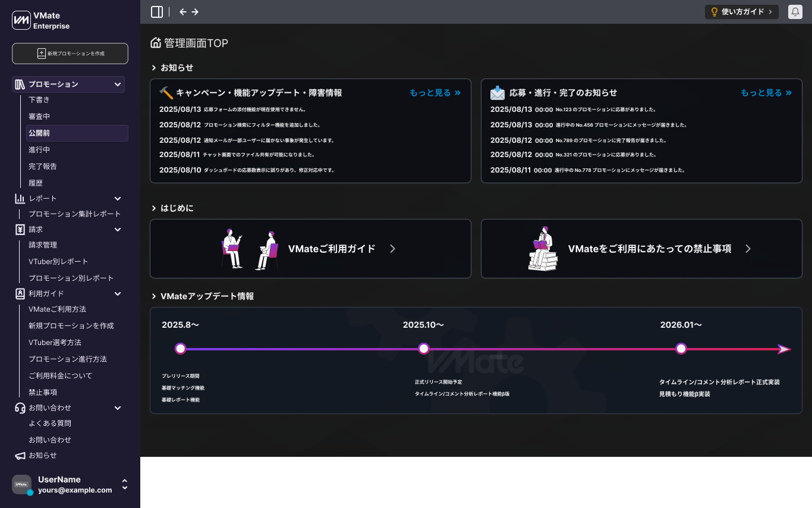Click the 2026.01〜 timeline marker
The height and width of the screenshot is (508, 812).
pos(681,349)
